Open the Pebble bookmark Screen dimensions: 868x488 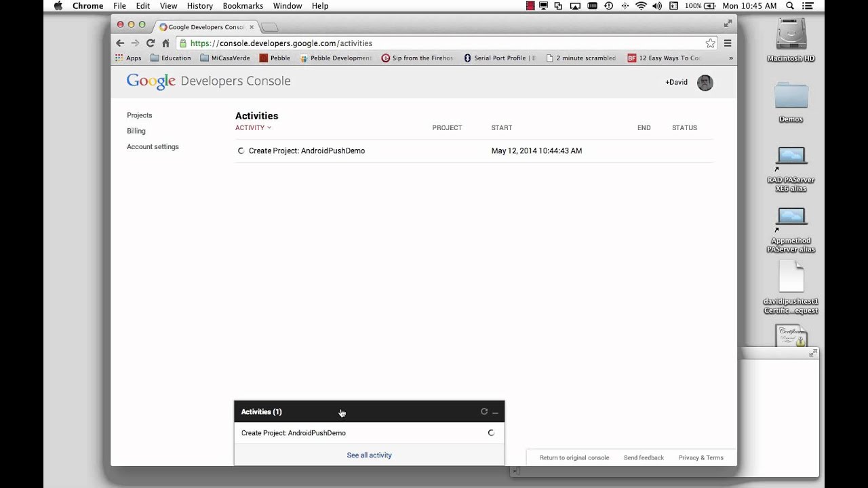pos(275,58)
